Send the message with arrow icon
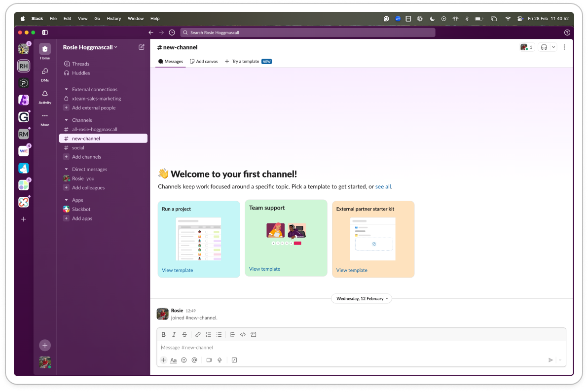Screen dimensions: 588x392 (x=551, y=360)
